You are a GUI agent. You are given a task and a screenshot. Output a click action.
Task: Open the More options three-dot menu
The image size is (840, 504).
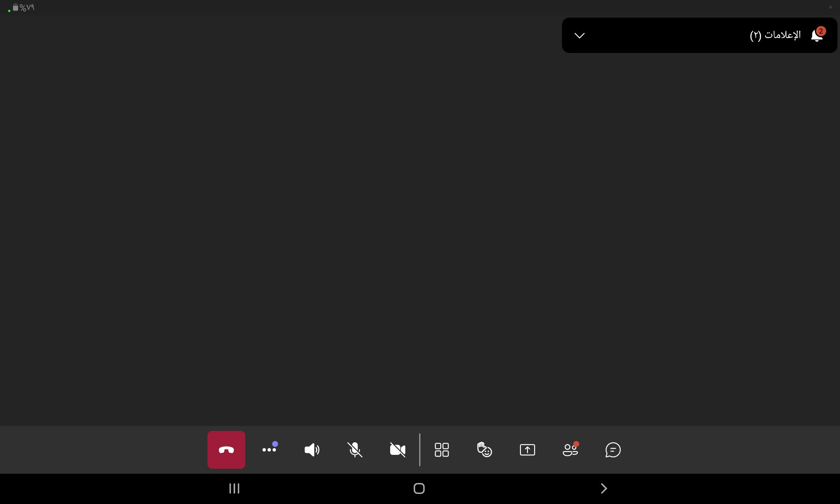[x=269, y=450]
